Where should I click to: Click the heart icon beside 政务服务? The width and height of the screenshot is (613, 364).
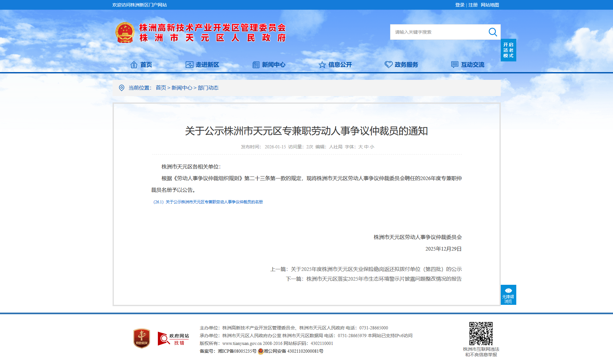(x=388, y=65)
